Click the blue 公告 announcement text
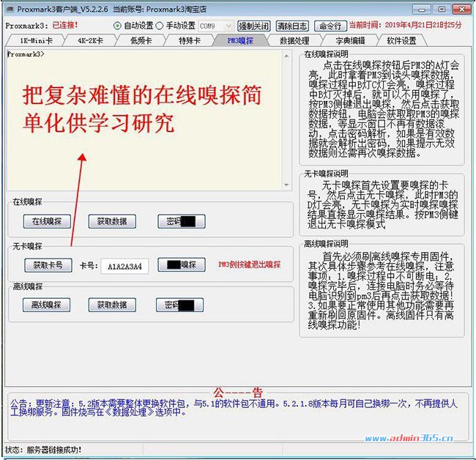This screenshot has height=460, width=476. (234, 408)
